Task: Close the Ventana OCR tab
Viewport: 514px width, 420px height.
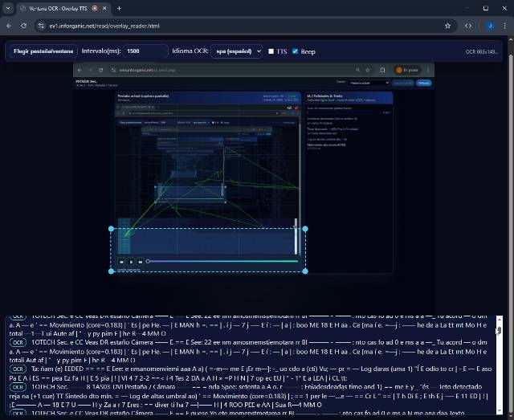Action: pos(106,8)
